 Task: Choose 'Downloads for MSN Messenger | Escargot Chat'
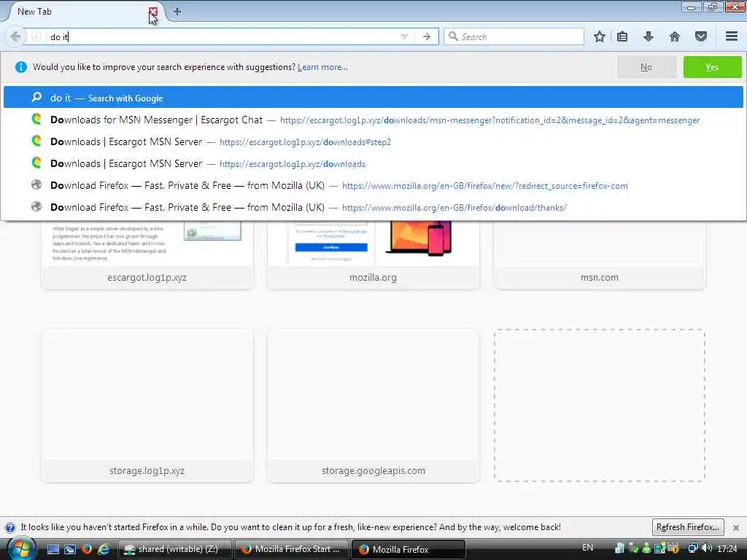373,120
